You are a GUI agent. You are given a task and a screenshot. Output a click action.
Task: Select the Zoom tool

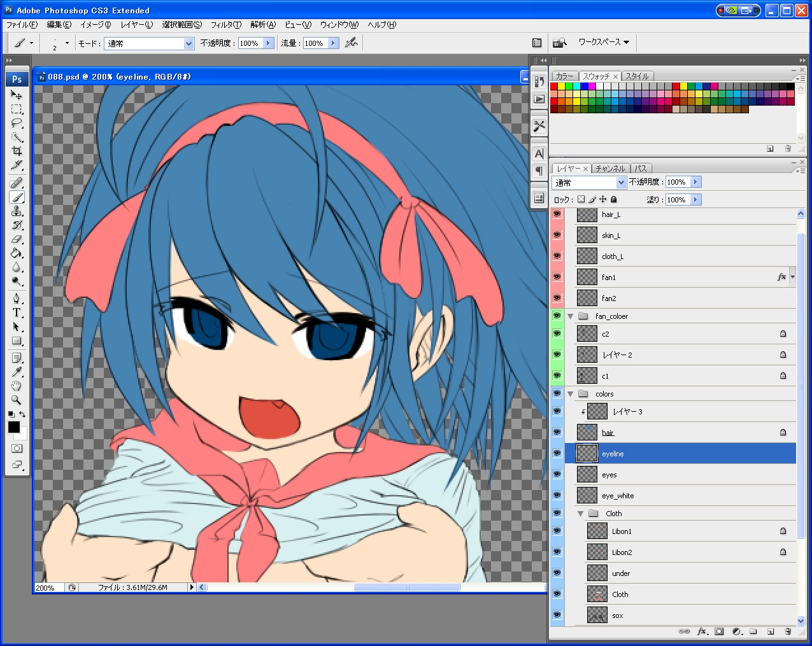coord(17,400)
